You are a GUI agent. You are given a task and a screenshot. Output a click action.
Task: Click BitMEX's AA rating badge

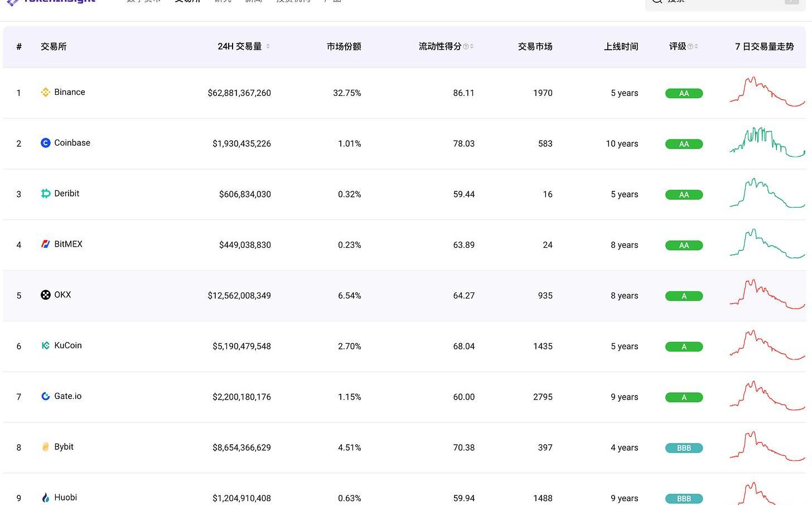(x=684, y=246)
